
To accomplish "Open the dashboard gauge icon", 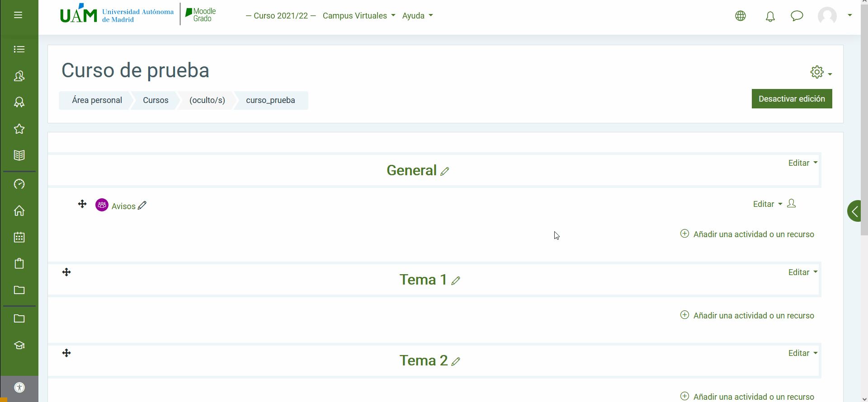I will 19,184.
